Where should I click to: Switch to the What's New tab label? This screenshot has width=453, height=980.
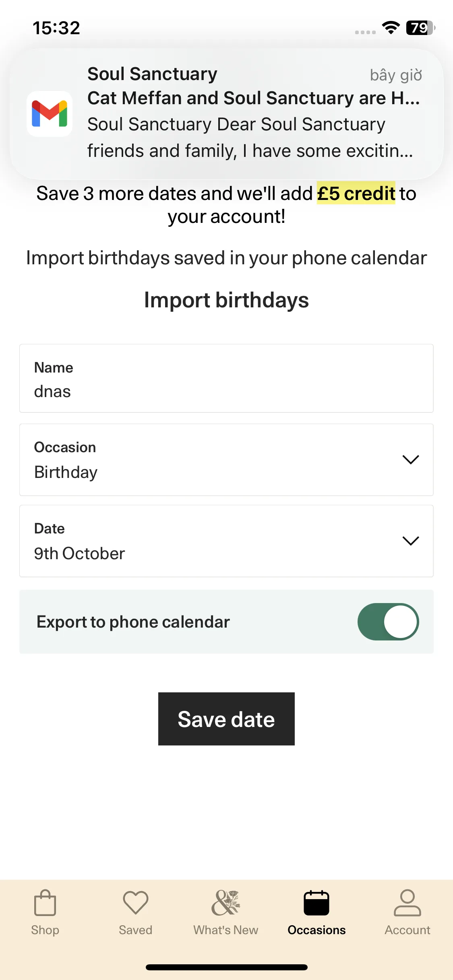[226, 930]
